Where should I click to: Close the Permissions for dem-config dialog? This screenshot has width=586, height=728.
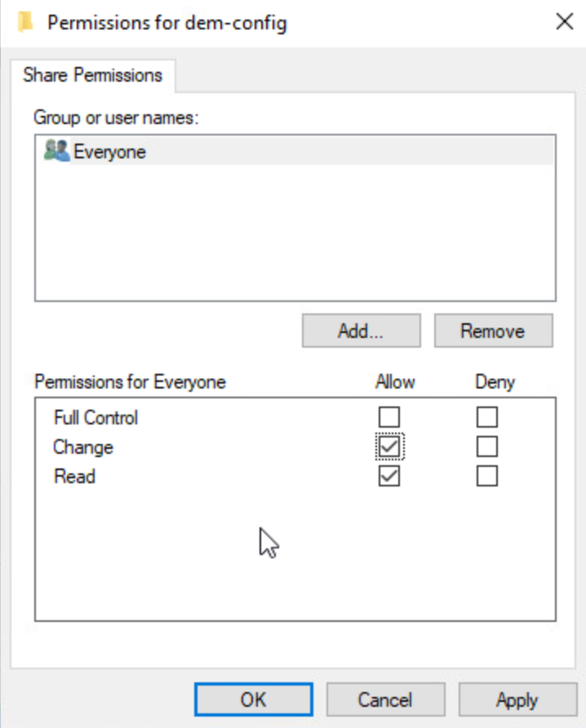pos(564,22)
